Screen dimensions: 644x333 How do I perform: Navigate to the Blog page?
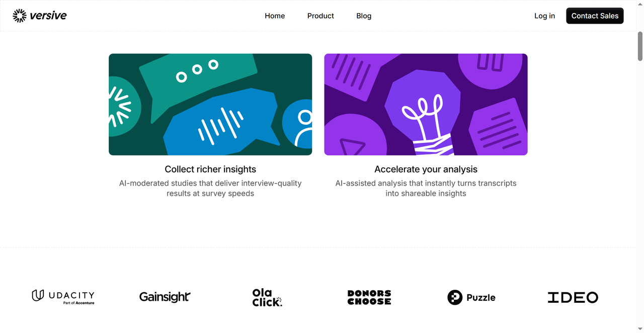click(x=364, y=16)
